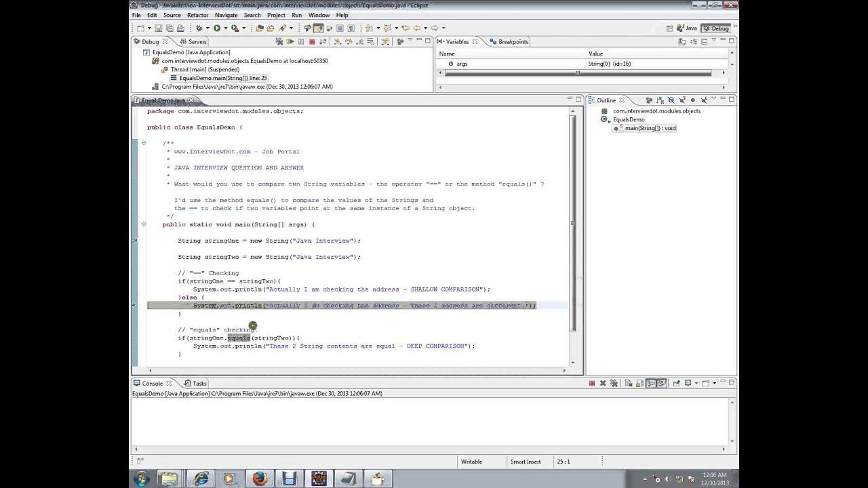This screenshot has height=488, width=868.
Task: Open Internet Explorer from the taskbar
Action: point(201,479)
